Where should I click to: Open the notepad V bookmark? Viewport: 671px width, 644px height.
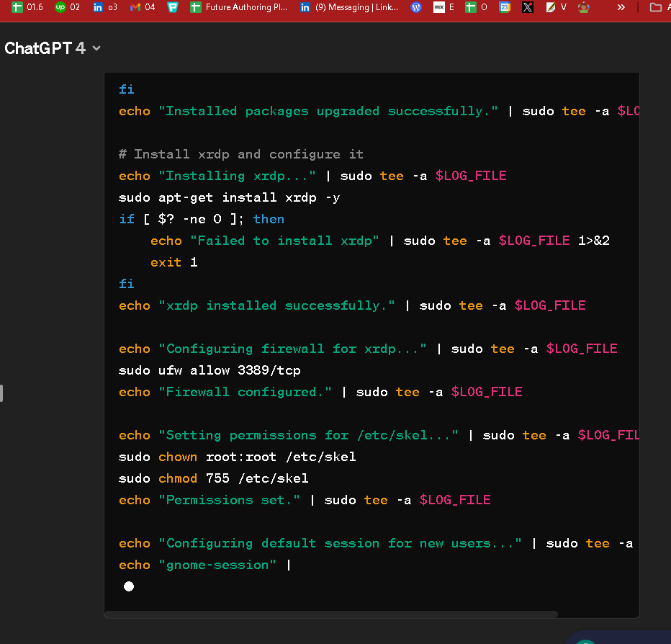[557, 7]
